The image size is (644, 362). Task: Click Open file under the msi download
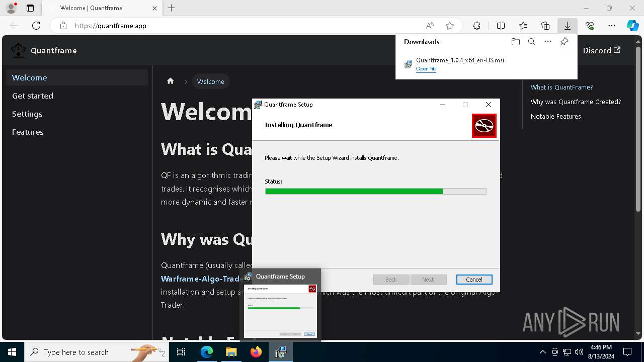426,69
